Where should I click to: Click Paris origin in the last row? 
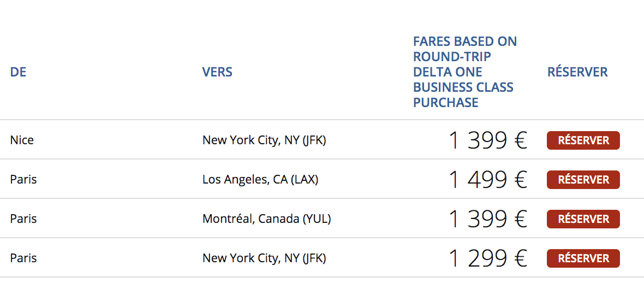click(23, 258)
